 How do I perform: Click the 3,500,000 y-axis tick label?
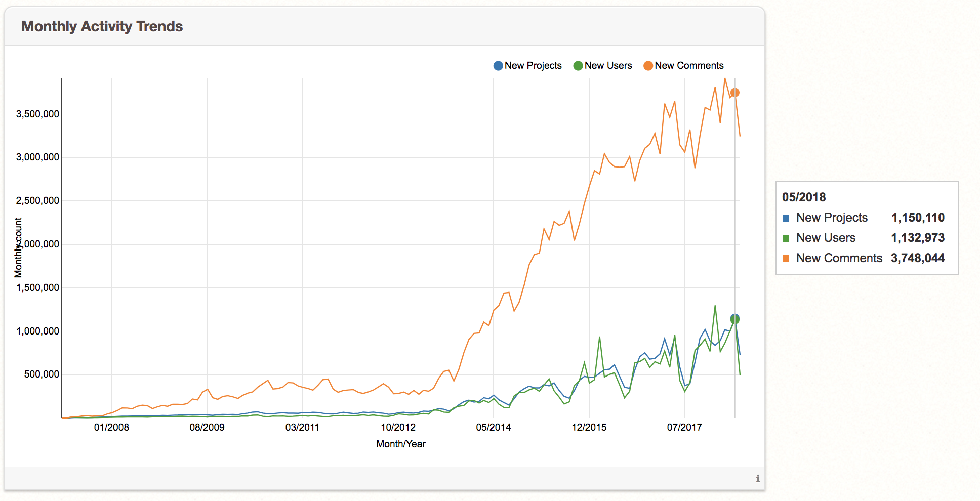pos(37,114)
